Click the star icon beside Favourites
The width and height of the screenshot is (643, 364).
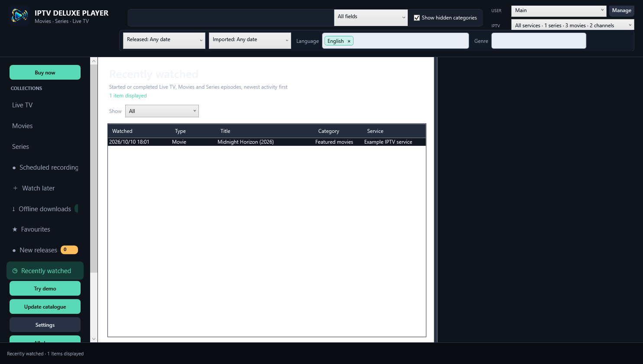15,229
